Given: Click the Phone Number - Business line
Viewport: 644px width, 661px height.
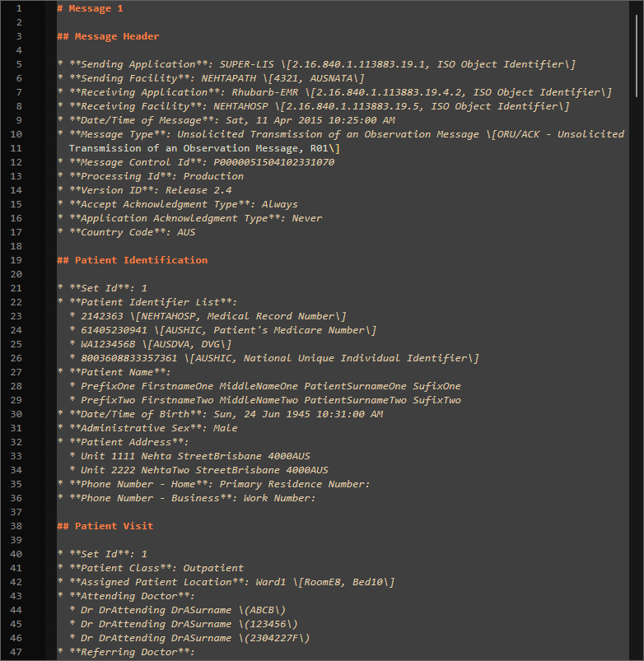Looking at the screenshot, I should [x=187, y=498].
